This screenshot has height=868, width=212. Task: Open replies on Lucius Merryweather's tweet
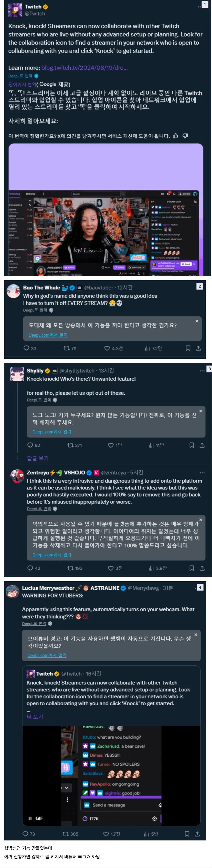click(25, 834)
